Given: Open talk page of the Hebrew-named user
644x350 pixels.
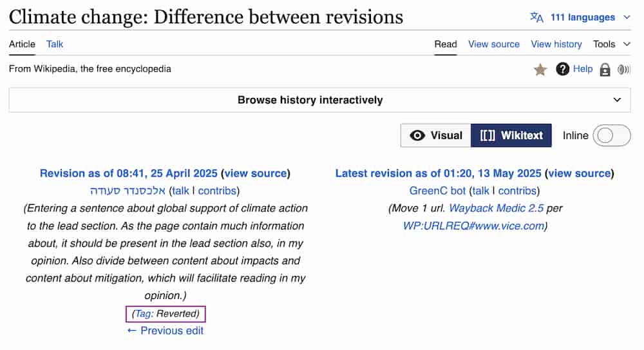Looking at the screenshot, I should pos(181,191).
